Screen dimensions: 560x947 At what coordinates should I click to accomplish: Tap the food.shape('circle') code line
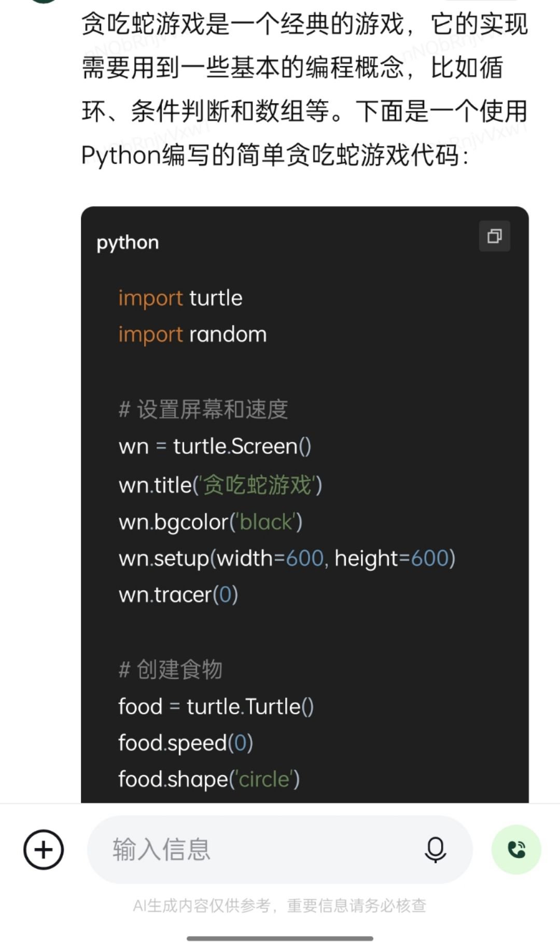tap(208, 779)
